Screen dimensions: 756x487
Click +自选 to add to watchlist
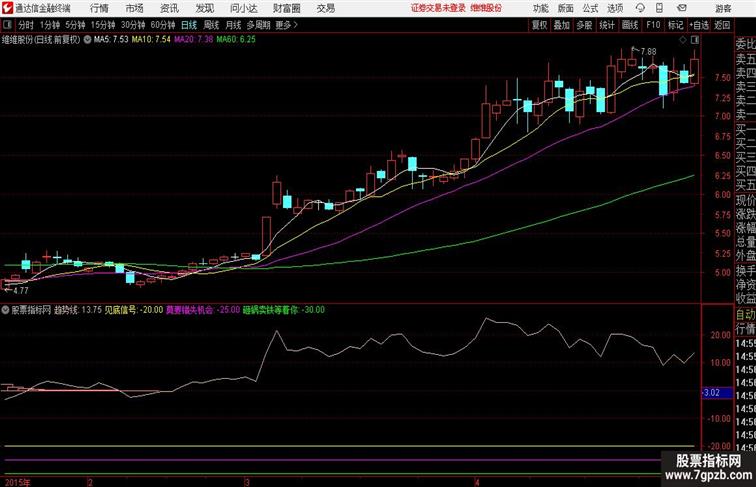(x=699, y=25)
